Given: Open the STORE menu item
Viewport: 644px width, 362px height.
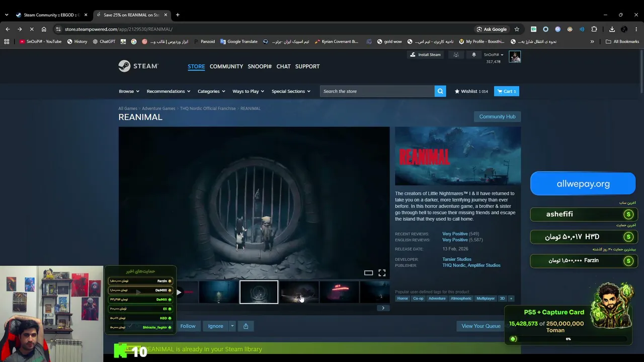Looking at the screenshot, I should [196, 66].
